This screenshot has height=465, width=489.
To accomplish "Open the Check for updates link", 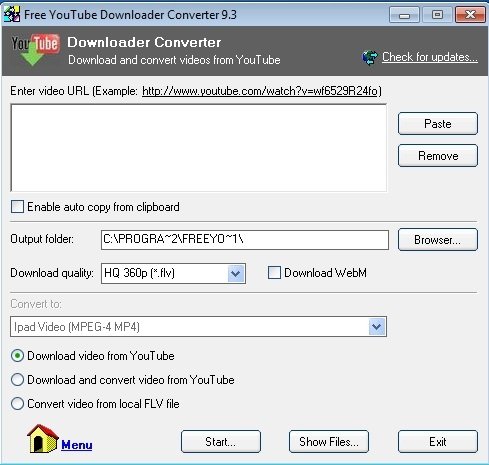I will 430,57.
